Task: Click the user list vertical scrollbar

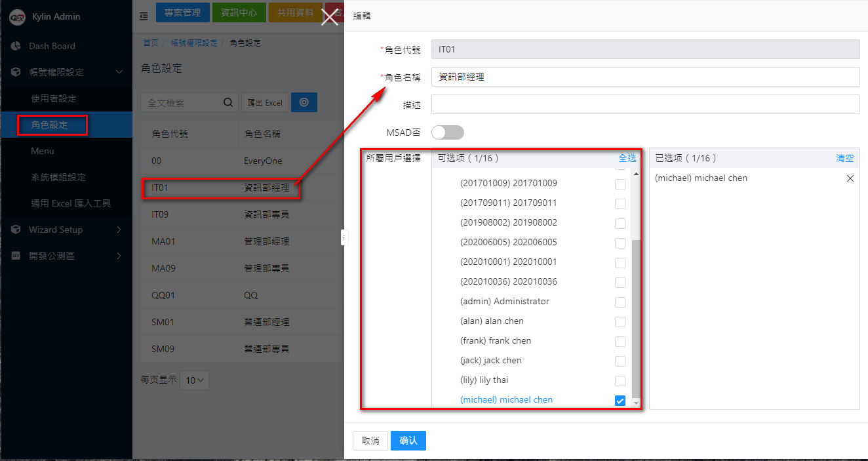Action: [x=635, y=315]
